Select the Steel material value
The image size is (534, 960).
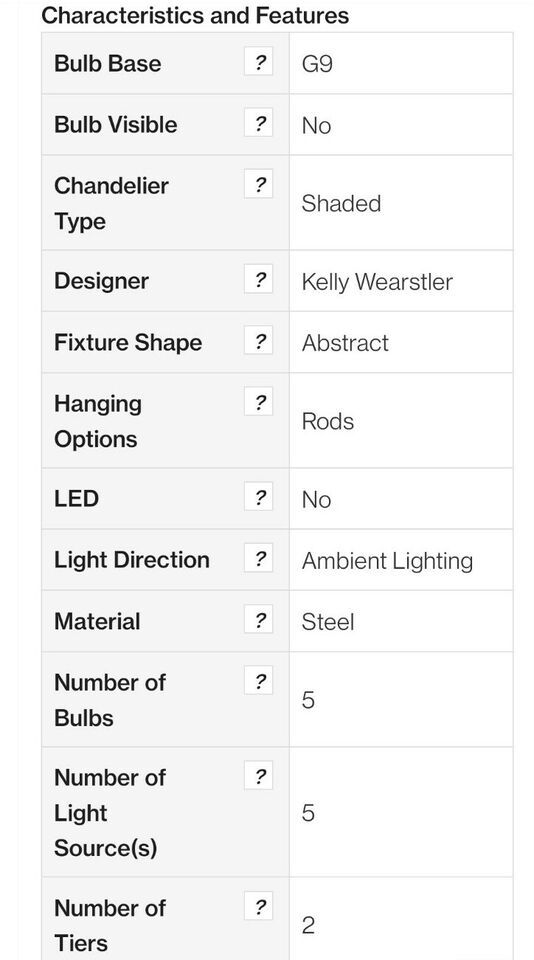tap(328, 622)
